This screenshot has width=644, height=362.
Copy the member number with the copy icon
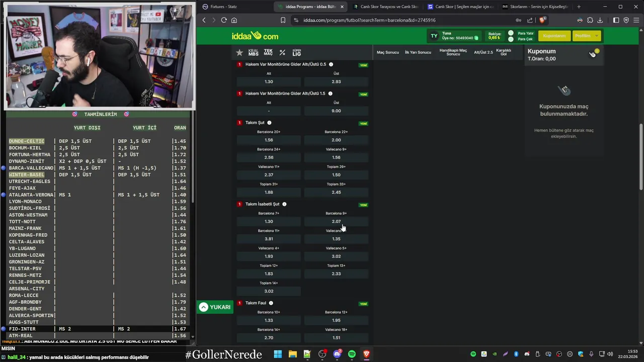tap(475, 38)
